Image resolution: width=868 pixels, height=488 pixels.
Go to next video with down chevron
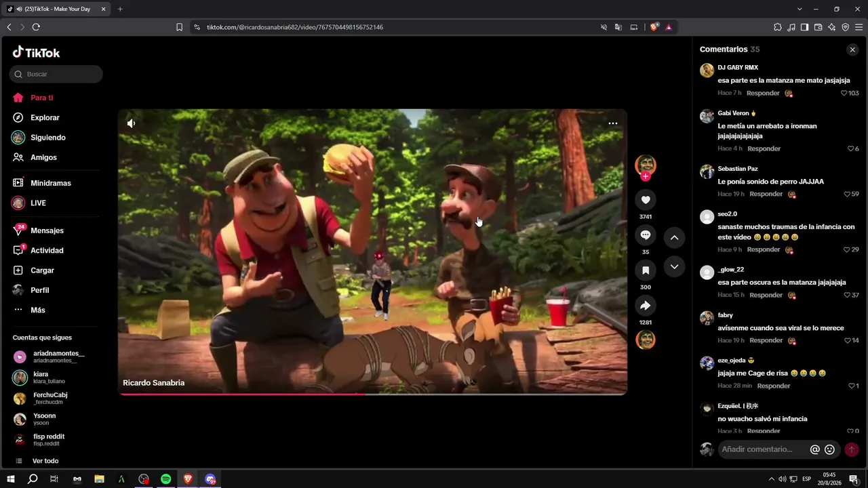(x=674, y=267)
